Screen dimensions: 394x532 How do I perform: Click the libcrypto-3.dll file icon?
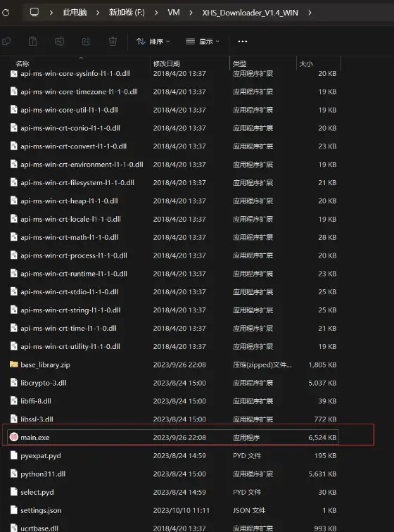13,382
